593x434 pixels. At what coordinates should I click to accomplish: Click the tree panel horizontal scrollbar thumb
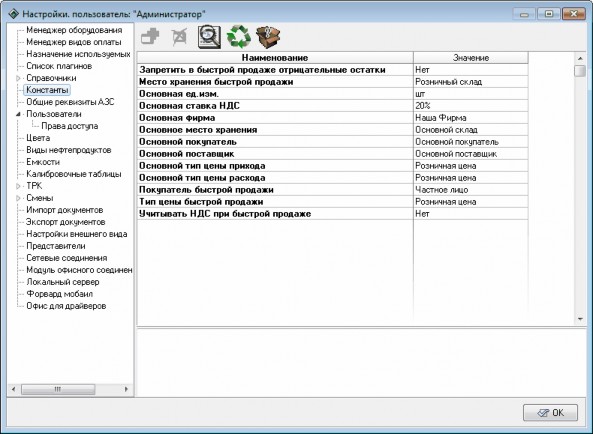(58, 389)
